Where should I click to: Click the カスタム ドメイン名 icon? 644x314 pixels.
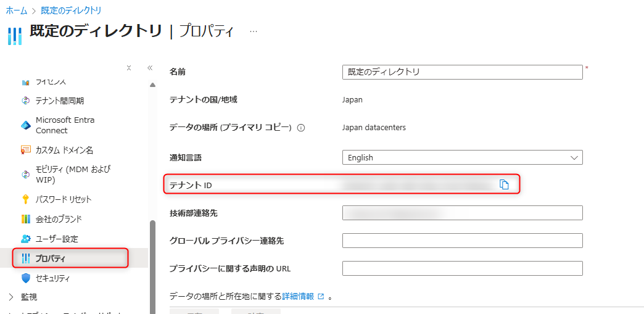(26, 150)
